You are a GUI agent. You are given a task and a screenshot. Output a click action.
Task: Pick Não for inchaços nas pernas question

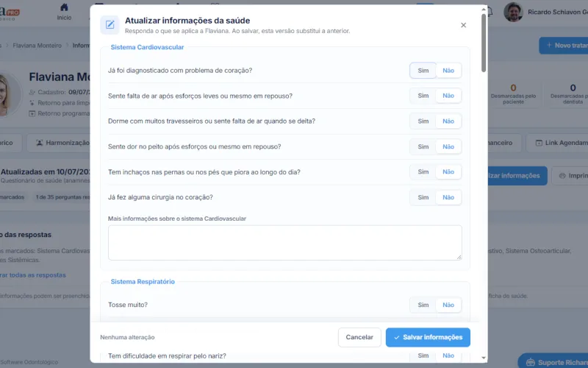[x=448, y=172]
